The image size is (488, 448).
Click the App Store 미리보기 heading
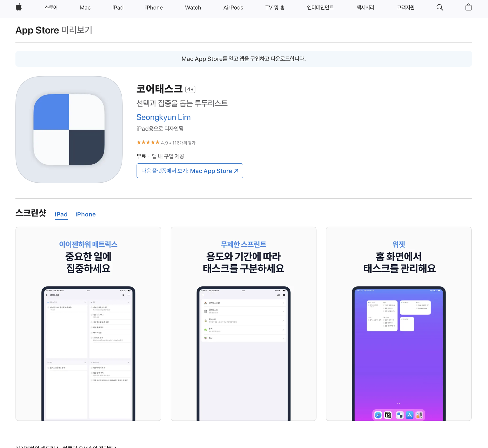point(54,30)
